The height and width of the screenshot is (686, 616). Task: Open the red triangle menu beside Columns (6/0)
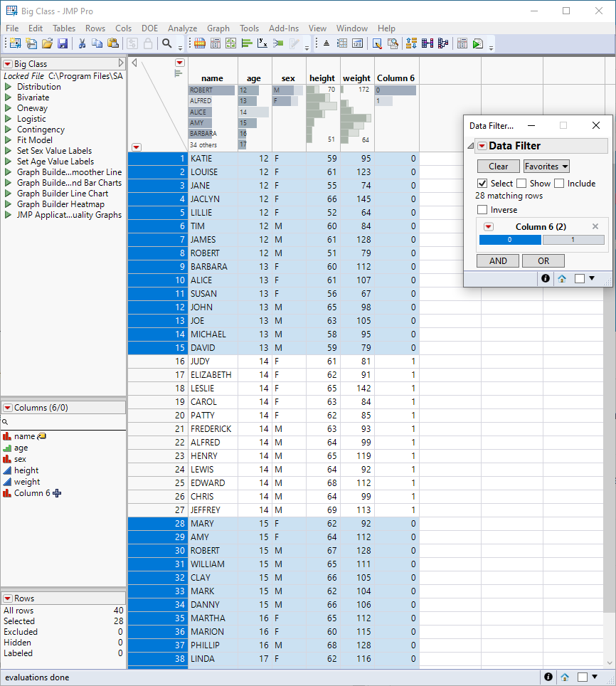click(x=8, y=408)
